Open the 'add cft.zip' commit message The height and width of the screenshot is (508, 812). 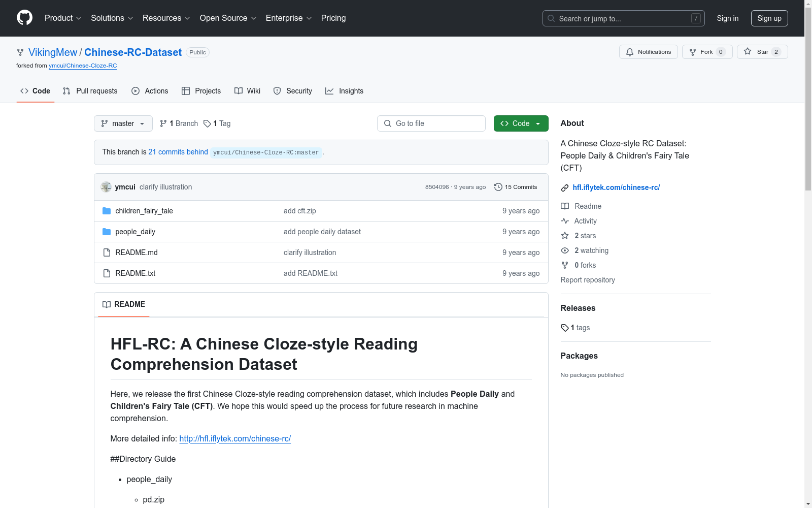point(300,211)
